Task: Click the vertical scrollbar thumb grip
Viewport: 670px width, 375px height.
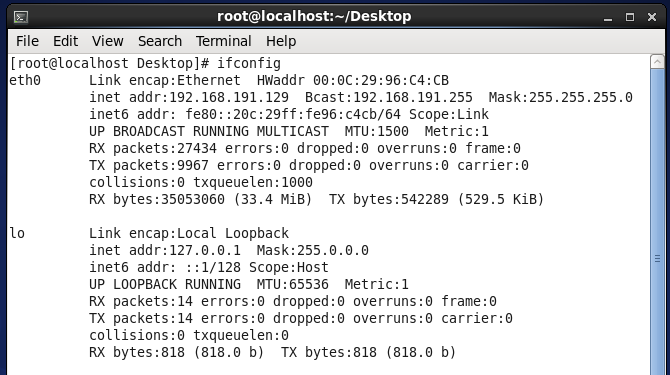Action: coord(657,259)
